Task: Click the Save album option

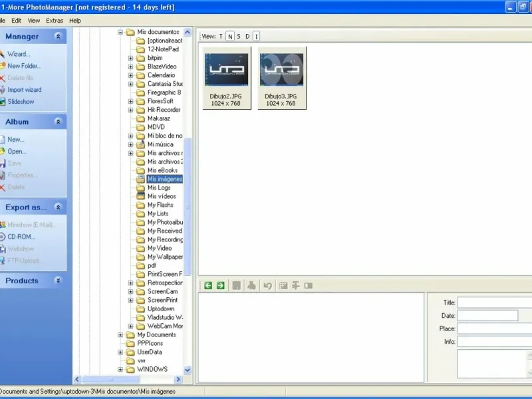Action: (x=15, y=163)
